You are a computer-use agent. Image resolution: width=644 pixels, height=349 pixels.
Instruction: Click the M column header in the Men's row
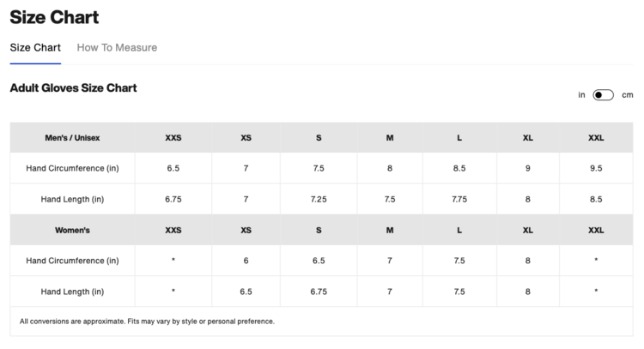click(390, 138)
